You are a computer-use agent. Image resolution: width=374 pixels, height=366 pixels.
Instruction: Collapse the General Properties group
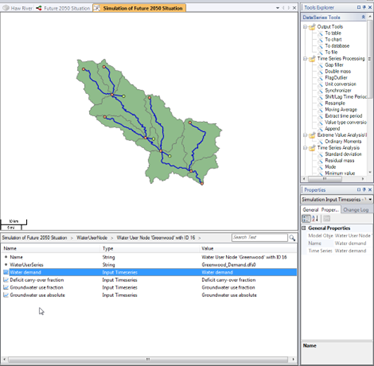(x=304, y=228)
